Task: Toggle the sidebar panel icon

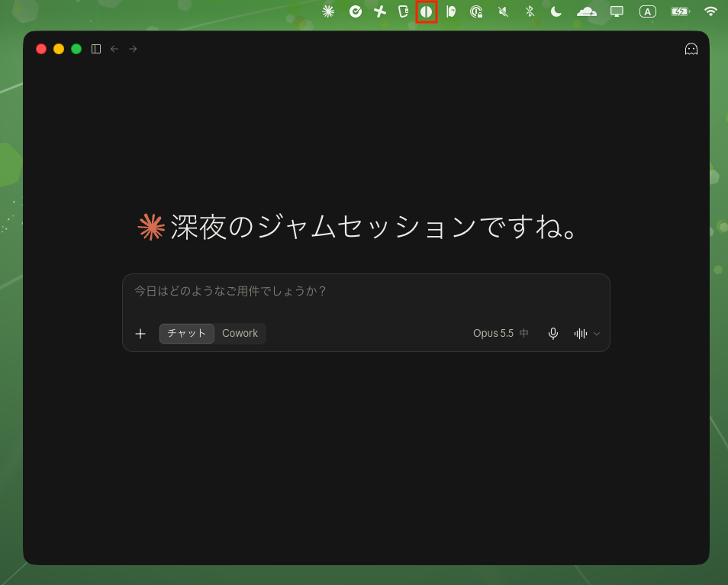Action: point(96,49)
